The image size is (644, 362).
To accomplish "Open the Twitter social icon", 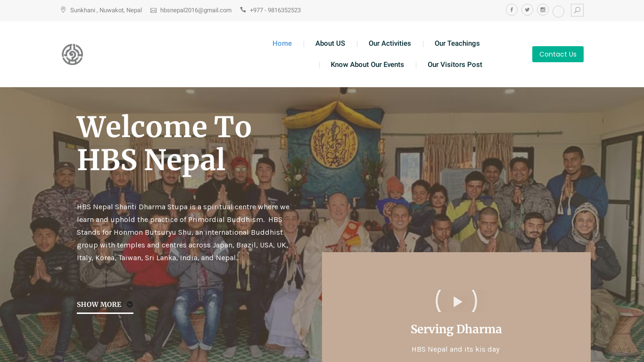I will [527, 9].
